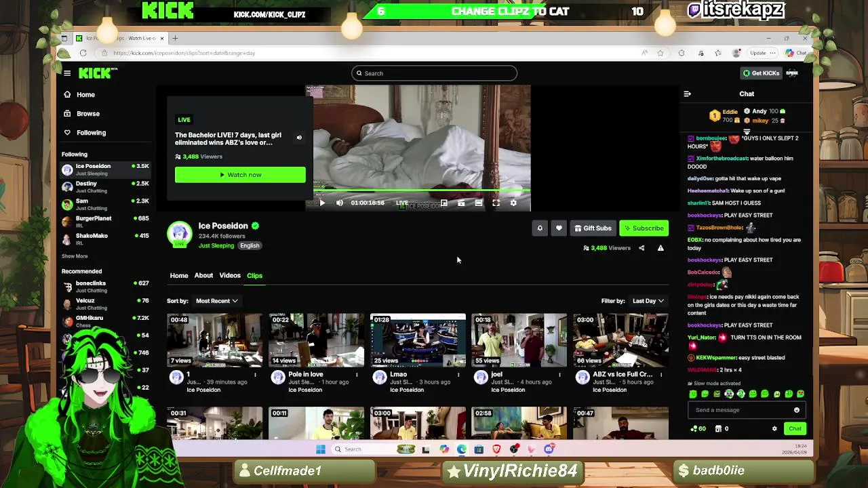Click the share icon near Viewers

pyautogui.click(x=642, y=248)
